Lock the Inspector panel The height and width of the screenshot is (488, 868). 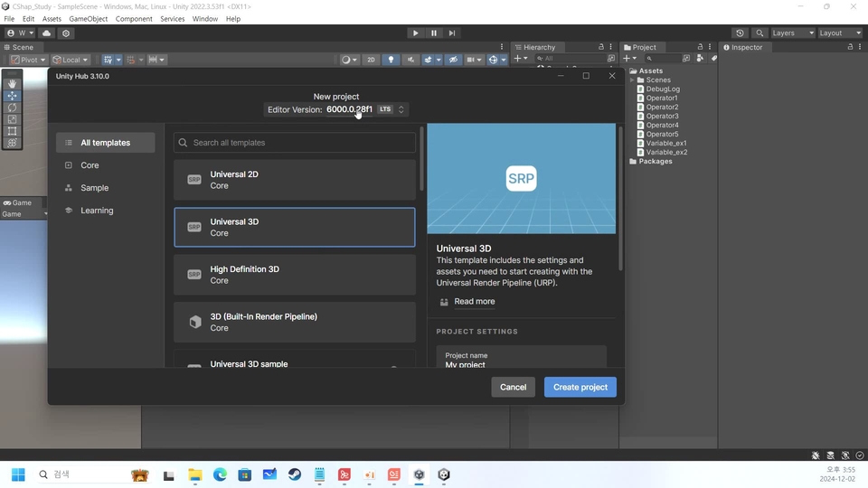click(x=850, y=47)
